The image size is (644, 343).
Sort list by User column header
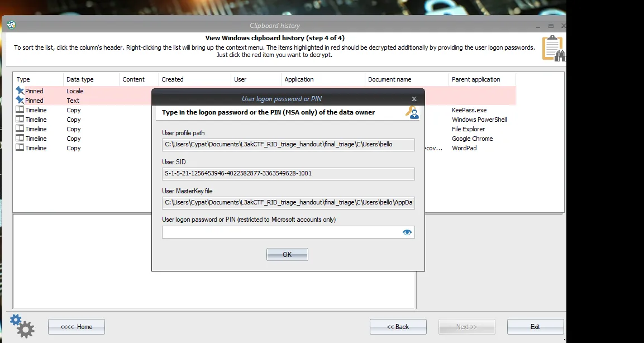click(x=256, y=79)
